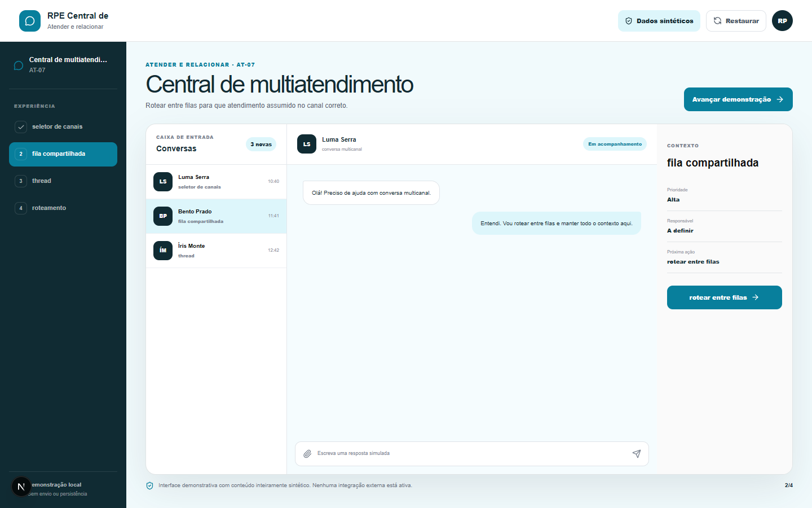Viewport: 812px width, 508px height.
Task: Click the LS avatar in chat header
Action: point(307,144)
